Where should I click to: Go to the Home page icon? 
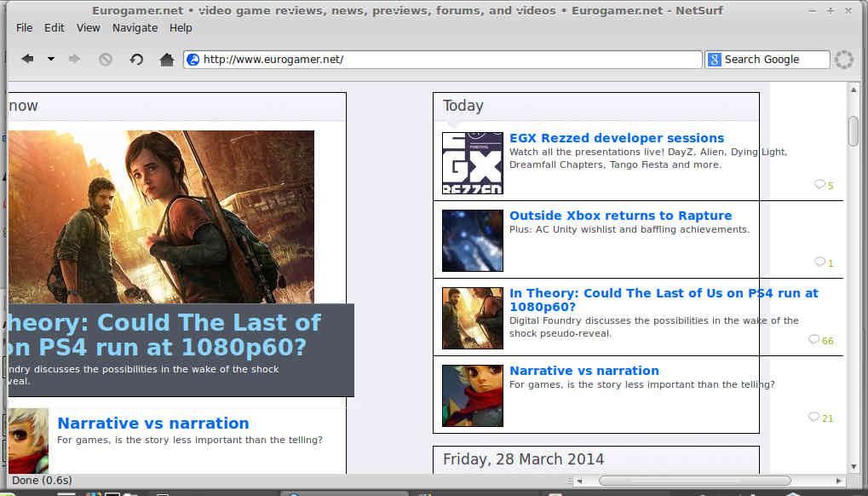click(167, 60)
